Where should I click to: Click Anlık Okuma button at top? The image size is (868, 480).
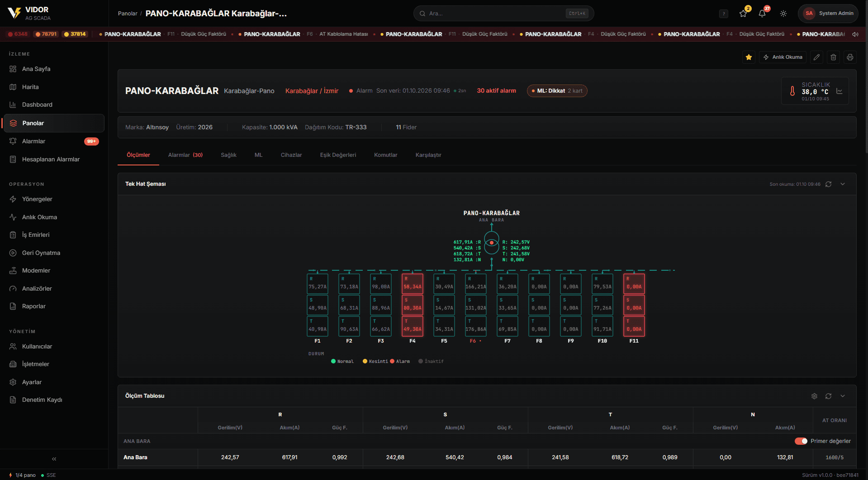coord(783,57)
